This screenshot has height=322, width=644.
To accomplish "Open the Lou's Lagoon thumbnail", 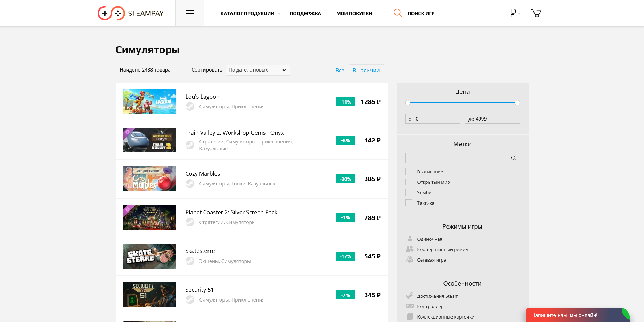I will click(150, 101).
